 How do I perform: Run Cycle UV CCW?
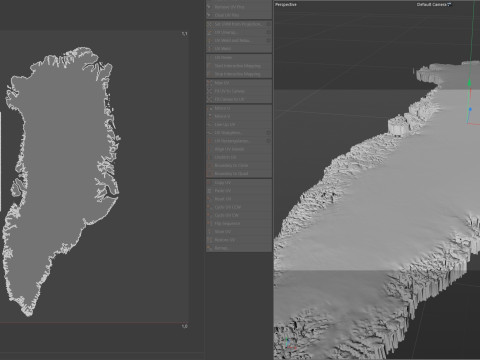[x=239, y=207]
